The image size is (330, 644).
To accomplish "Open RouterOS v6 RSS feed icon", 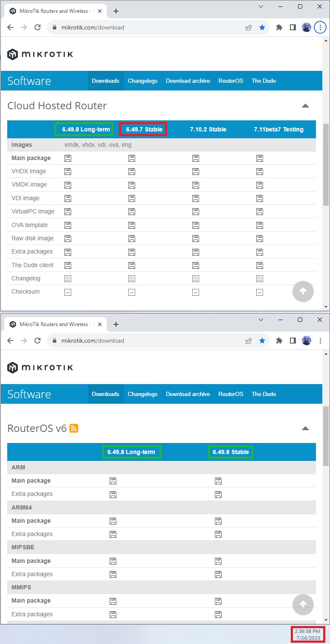I will pos(74,428).
